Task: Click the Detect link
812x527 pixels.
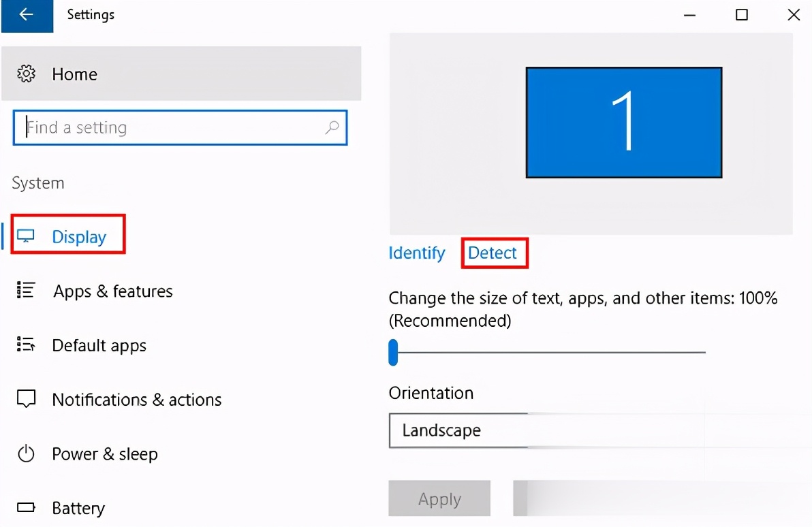Action: (494, 253)
